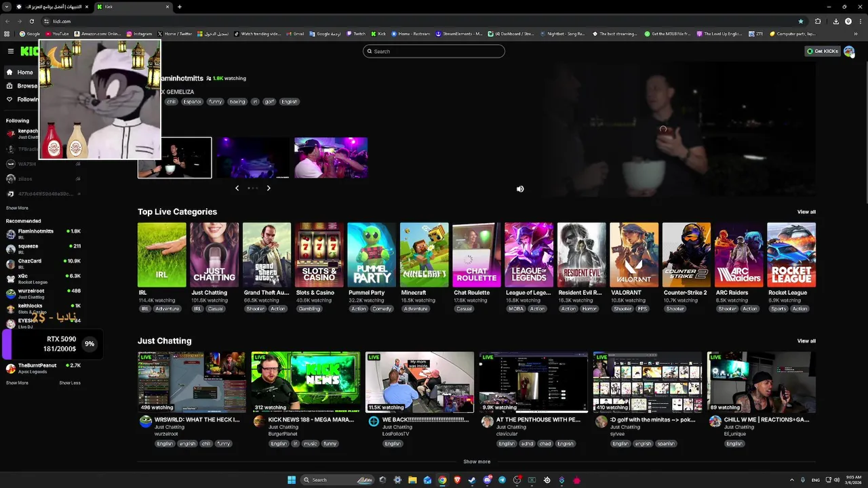Click the English tag on featured stream
The width and height of the screenshot is (868, 488).
(290, 102)
